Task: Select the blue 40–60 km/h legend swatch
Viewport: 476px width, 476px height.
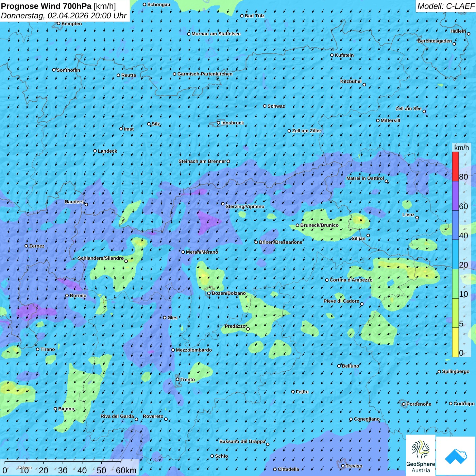Action: point(455,225)
